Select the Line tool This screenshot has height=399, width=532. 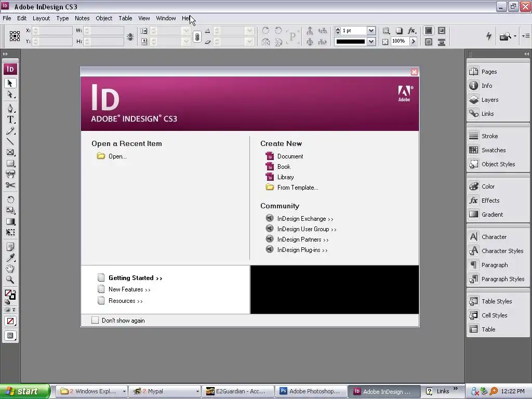pyautogui.click(x=10, y=141)
